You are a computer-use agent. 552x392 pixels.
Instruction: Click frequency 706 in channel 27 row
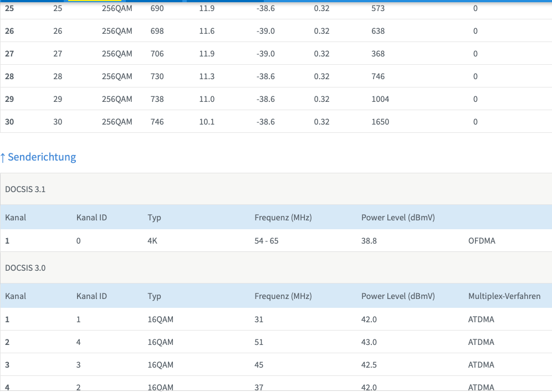point(157,54)
